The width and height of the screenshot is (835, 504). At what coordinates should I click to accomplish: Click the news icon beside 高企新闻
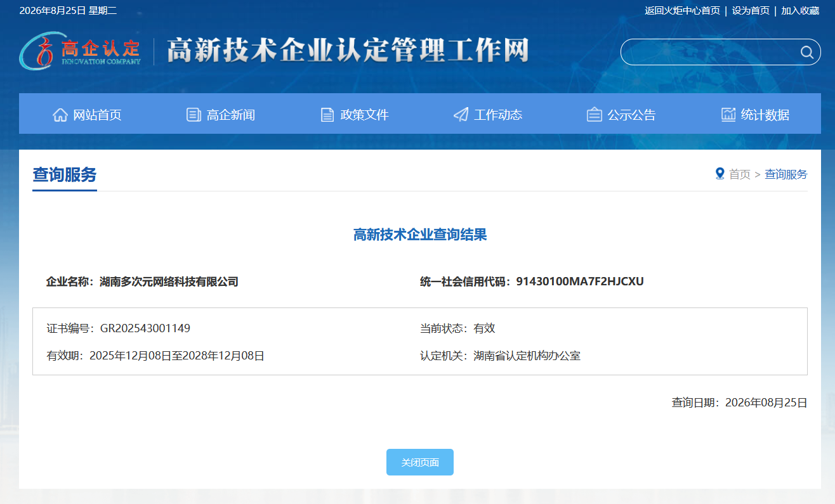[x=194, y=115]
